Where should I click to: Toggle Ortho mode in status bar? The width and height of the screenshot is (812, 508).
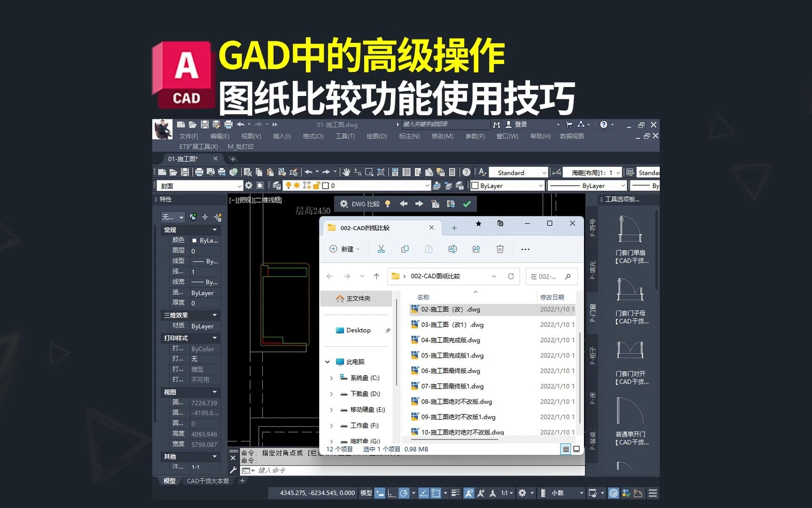(391, 493)
